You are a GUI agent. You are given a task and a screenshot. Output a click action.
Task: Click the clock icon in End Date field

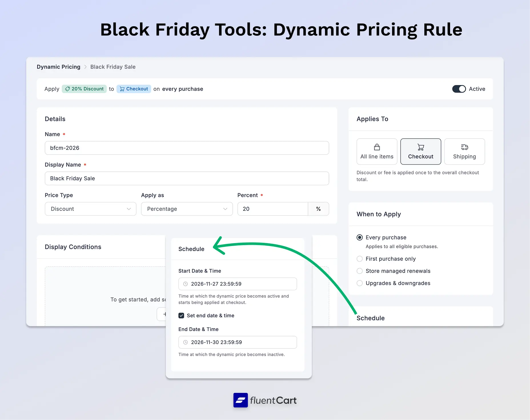coord(185,342)
